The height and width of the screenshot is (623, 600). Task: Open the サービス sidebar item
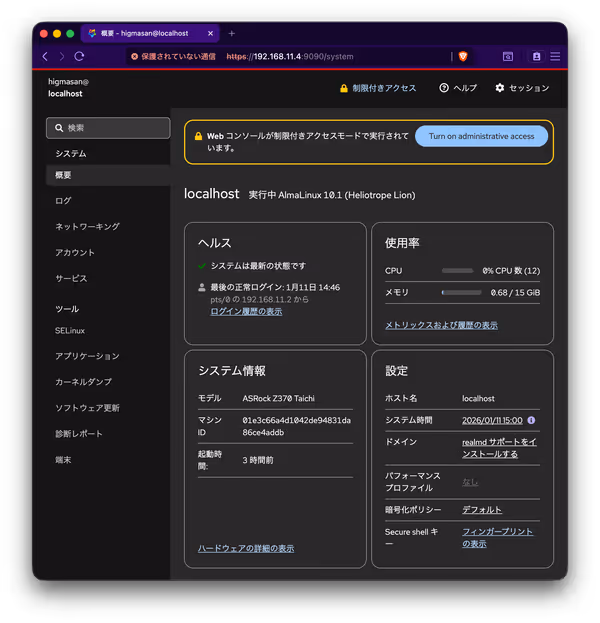point(71,278)
